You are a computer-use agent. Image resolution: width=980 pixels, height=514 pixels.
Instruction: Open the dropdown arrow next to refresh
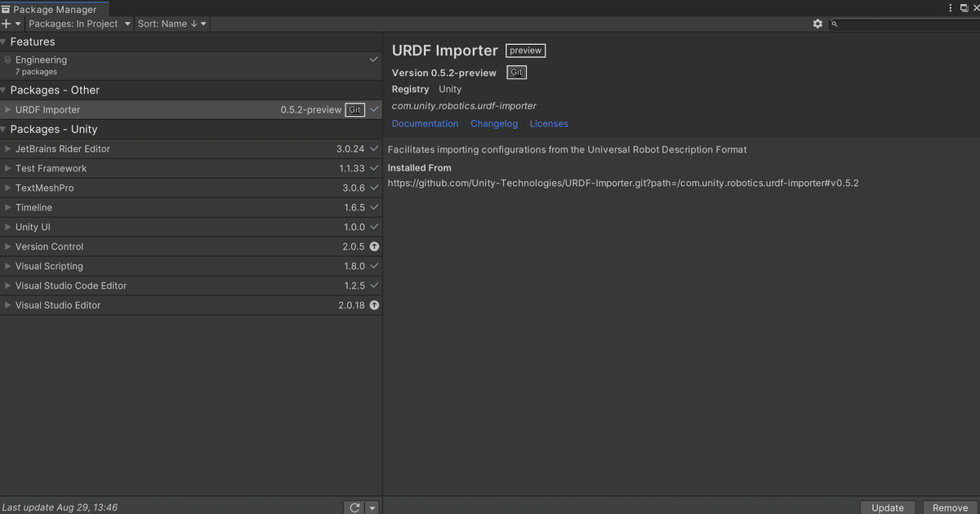pyautogui.click(x=372, y=507)
